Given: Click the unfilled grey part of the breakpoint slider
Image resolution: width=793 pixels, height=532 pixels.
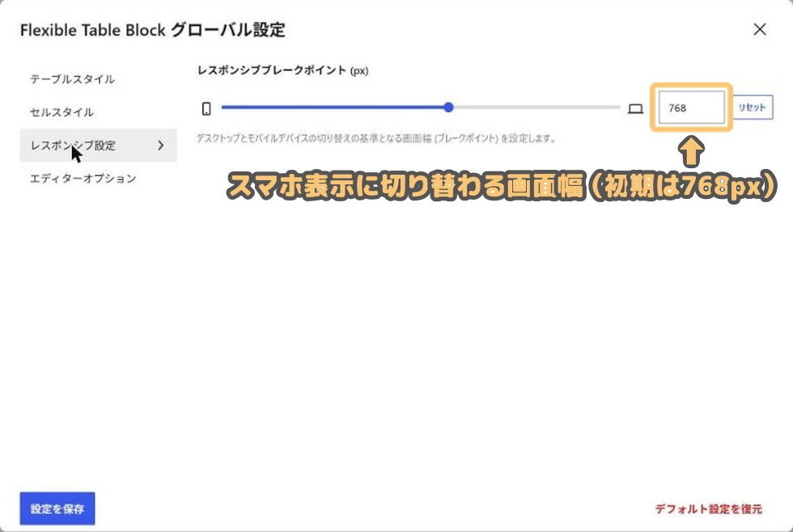Looking at the screenshot, I should point(536,107).
